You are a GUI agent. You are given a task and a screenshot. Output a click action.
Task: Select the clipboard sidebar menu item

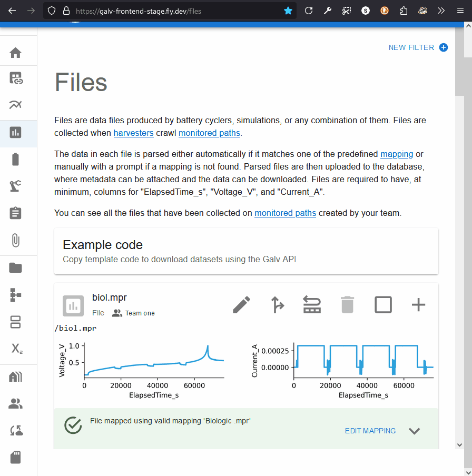[x=16, y=213]
